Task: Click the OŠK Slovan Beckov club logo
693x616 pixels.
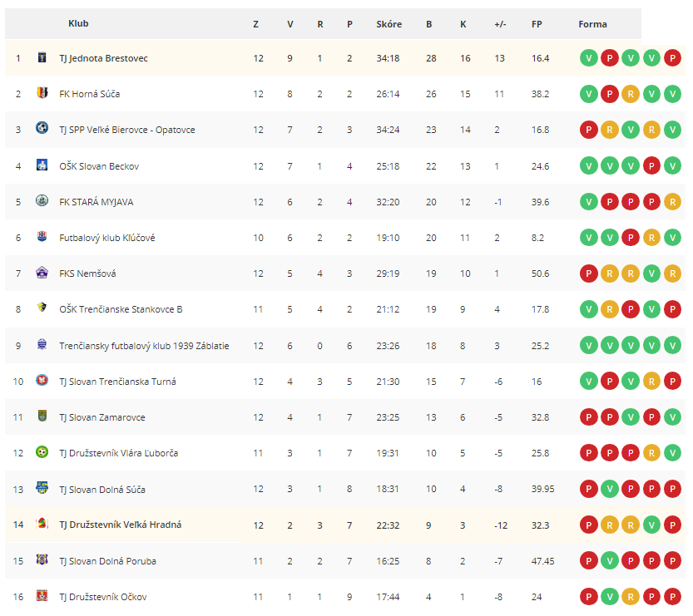Action: point(42,165)
